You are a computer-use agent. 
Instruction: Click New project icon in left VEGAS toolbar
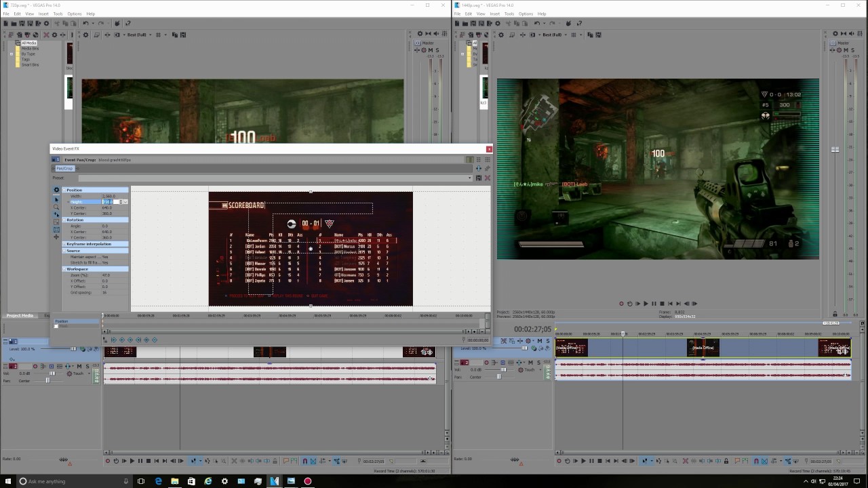pos(5,24)
